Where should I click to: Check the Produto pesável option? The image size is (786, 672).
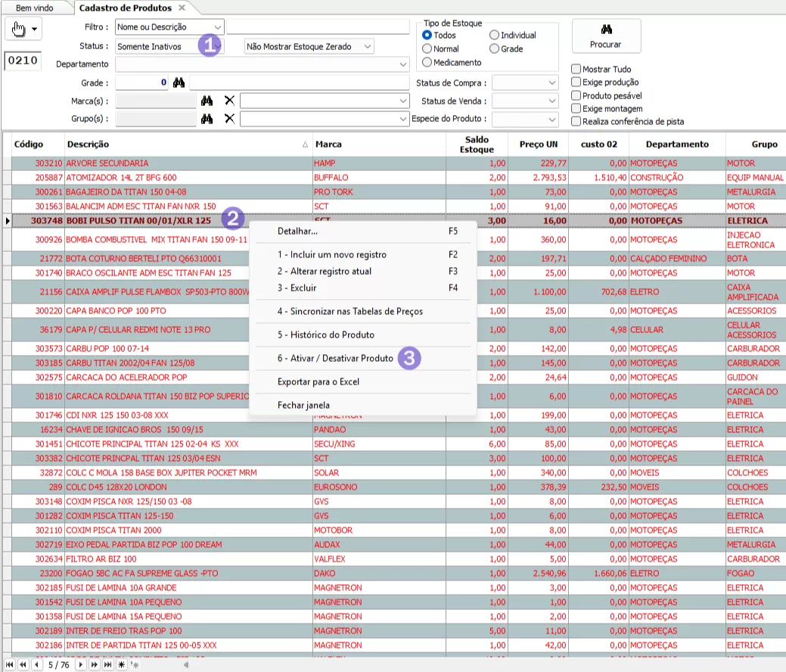(576, 96)
